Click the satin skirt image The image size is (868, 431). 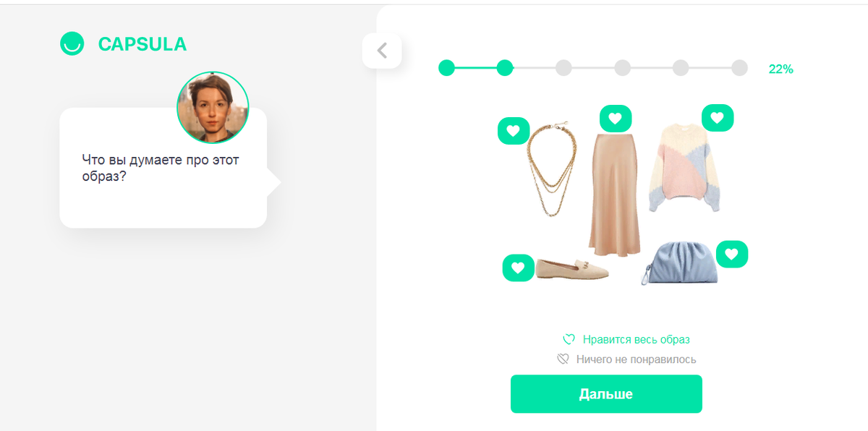(616, 193)
